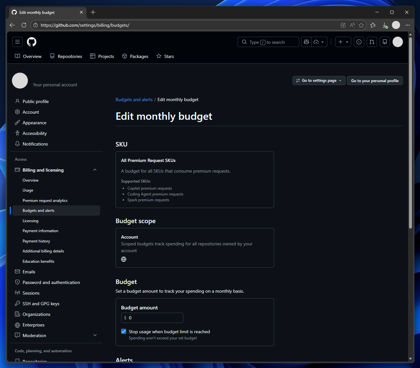Open browser Downloads icon

pos(385,25)
